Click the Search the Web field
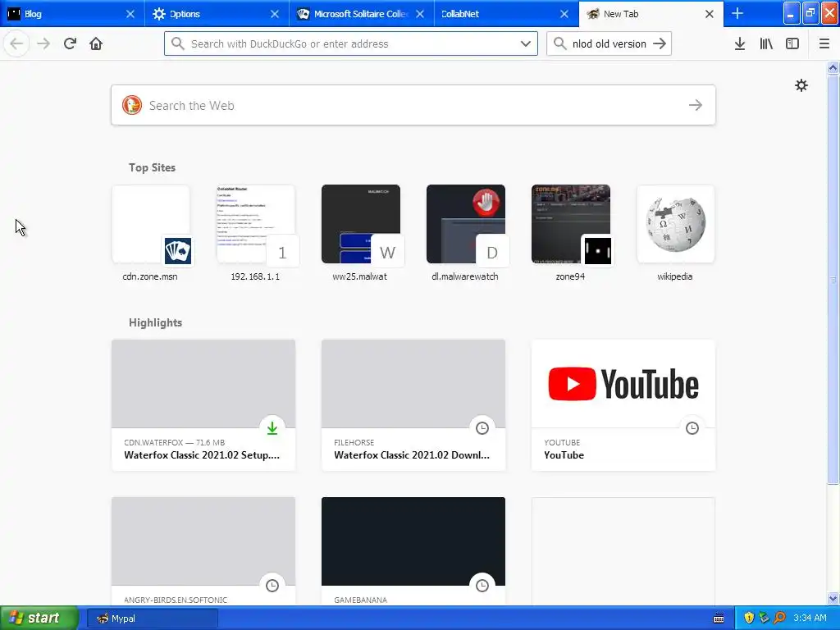840x630 pixels. (x=413, y=105)
